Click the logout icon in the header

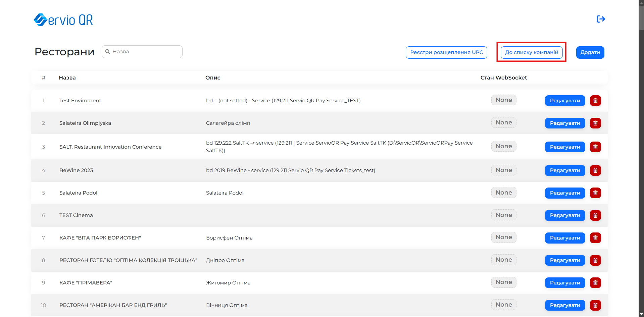[x=600, y=19]
